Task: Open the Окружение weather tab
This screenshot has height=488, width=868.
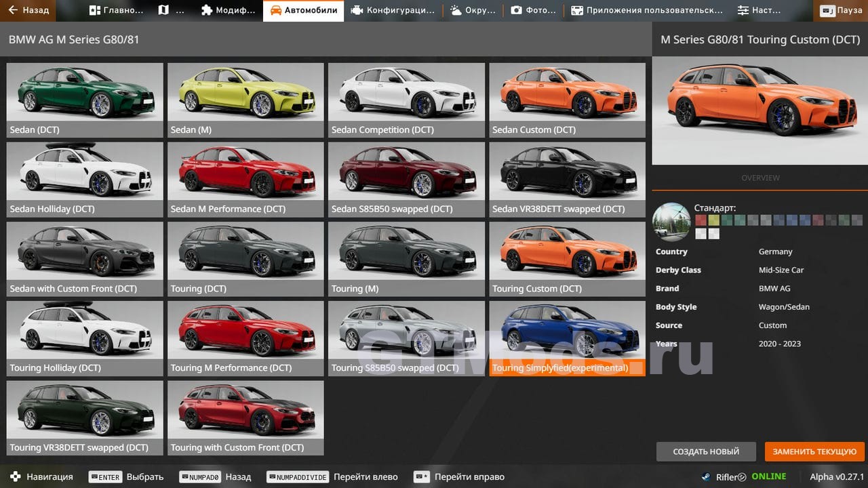Action: tap(473, 10)
